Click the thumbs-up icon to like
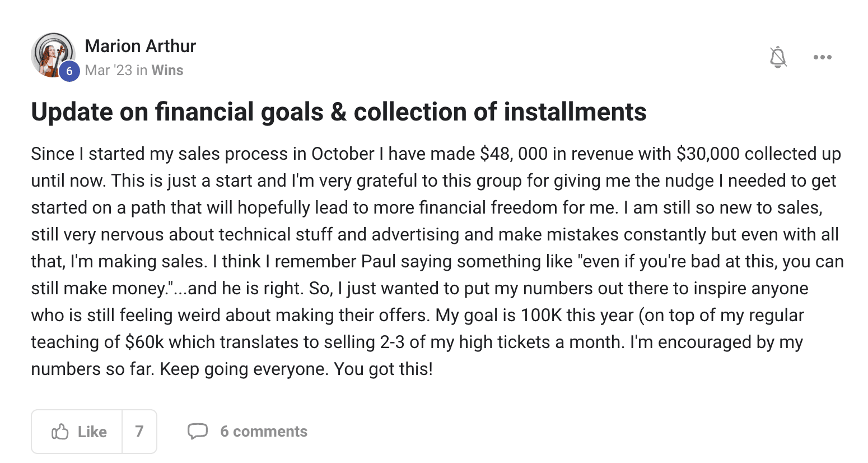 (60, 432)
